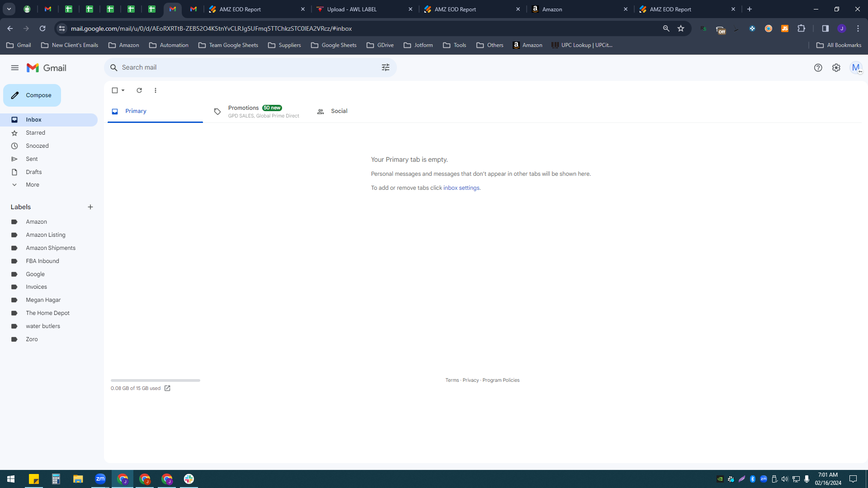Open the Google account avatar
The image size is (868, 488).
[856, 68]
